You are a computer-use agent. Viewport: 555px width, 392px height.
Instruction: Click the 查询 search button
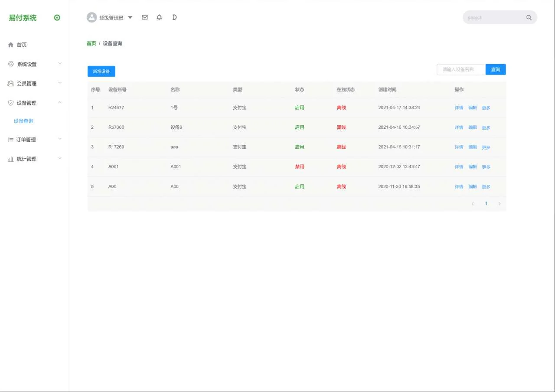coord(496,69)
